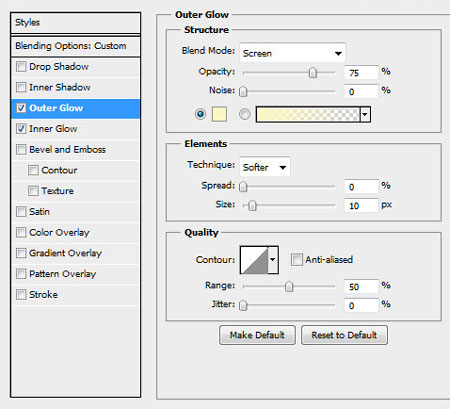The image size is (450, 409).
Task: Click the pale yellow glow color swatch
Action: point(219,114)
